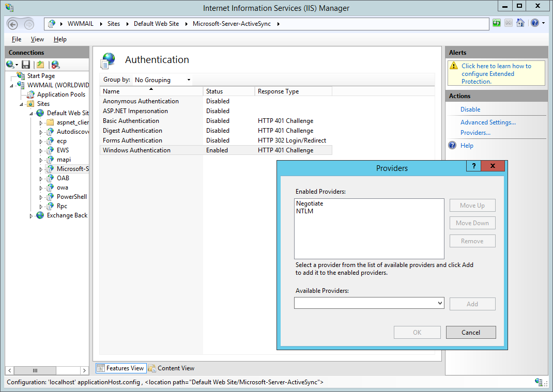
Task: Click the Rpc application icon
Action: point(50,206)
